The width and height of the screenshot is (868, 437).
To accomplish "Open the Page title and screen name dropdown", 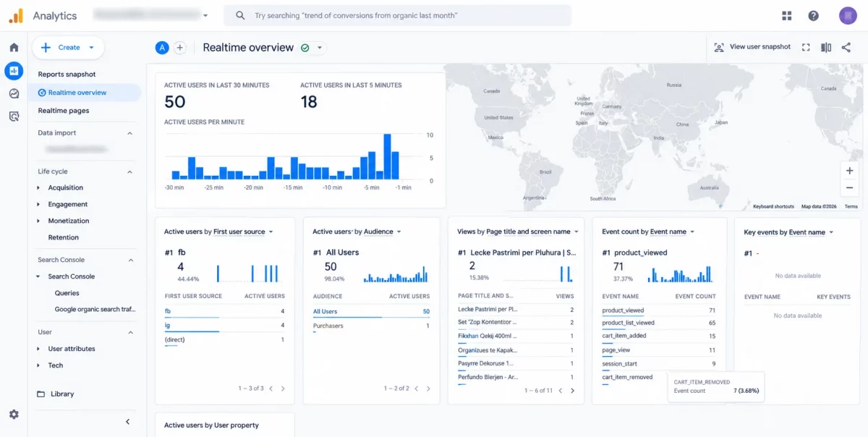I will tap(533, 232).
